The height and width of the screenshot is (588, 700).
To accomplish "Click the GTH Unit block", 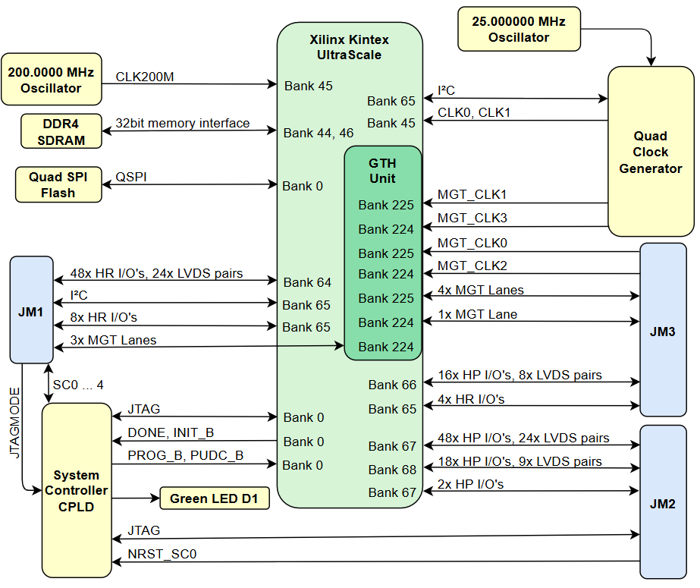I will point(382,171).
